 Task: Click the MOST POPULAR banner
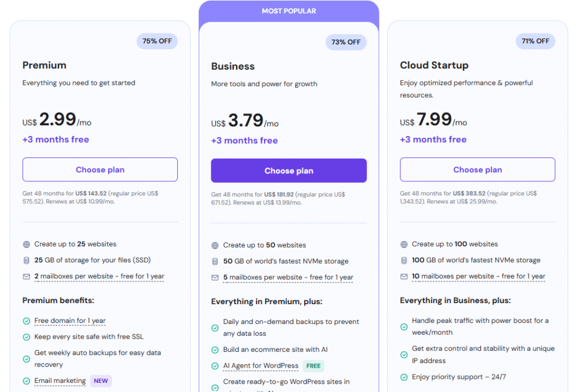(289, 11)
